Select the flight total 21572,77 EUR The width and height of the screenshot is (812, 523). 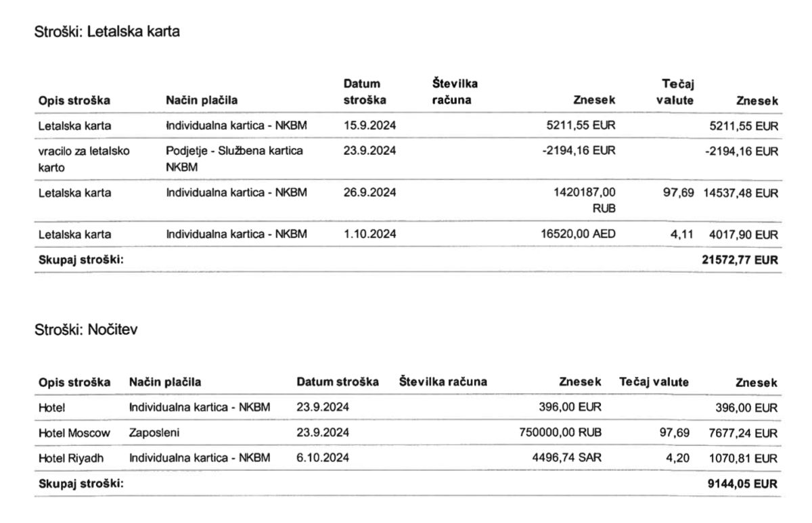740,259
